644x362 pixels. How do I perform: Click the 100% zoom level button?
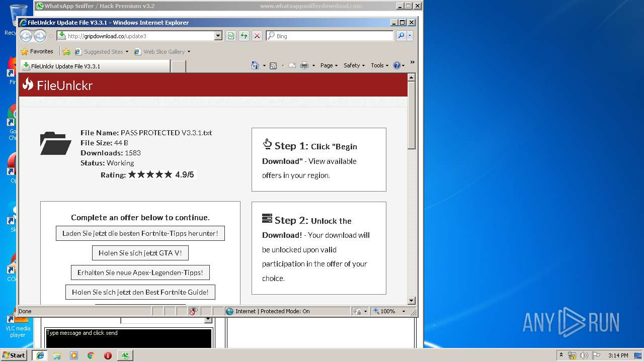click(x=385, y=311)
